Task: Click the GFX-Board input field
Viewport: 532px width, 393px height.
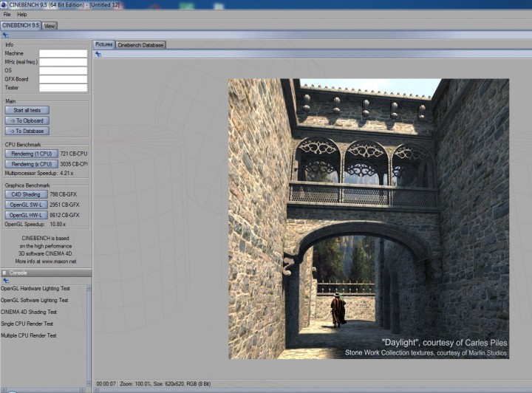Action: click(x=63, y=79)
